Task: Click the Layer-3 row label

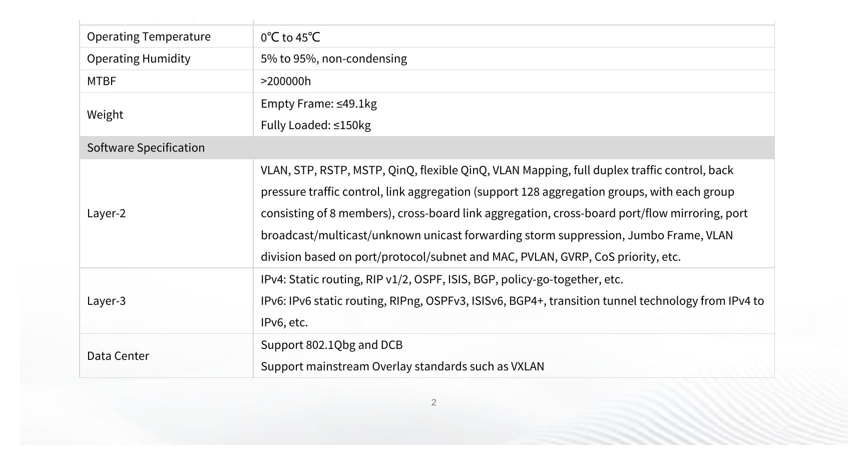Action: click(106, 301)
